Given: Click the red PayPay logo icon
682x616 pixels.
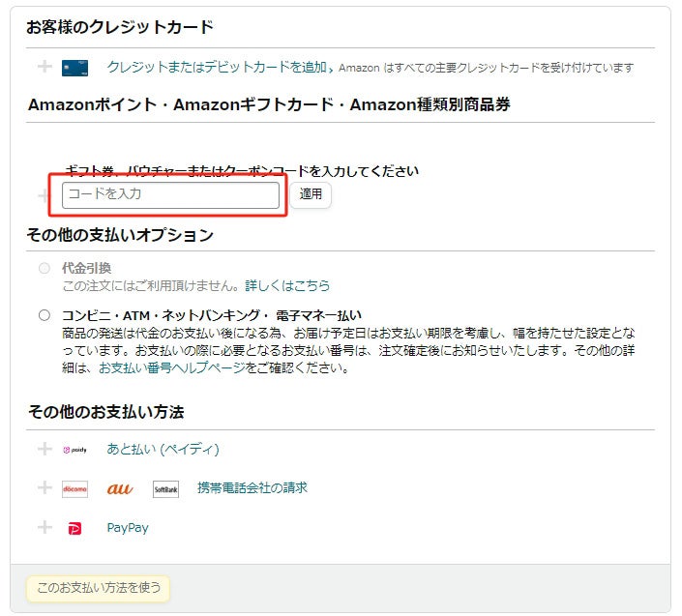Looking at the screenshot, I should click(74, 529).
